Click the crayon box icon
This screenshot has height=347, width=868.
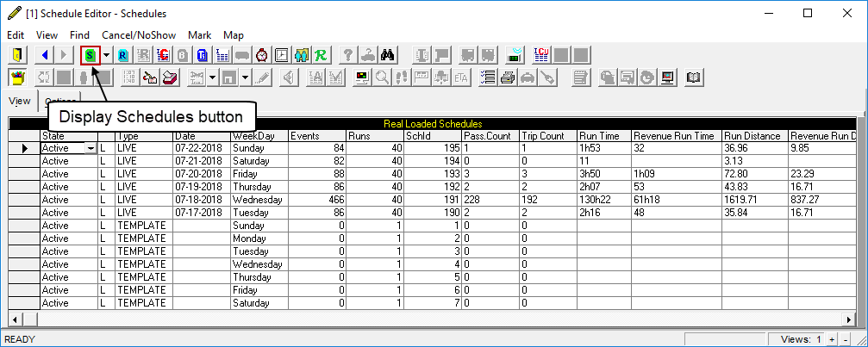point(18,77)
